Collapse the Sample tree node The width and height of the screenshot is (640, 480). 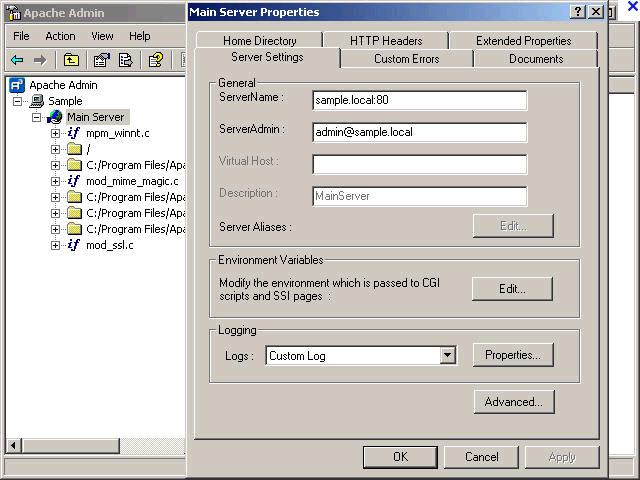point(18,101)
